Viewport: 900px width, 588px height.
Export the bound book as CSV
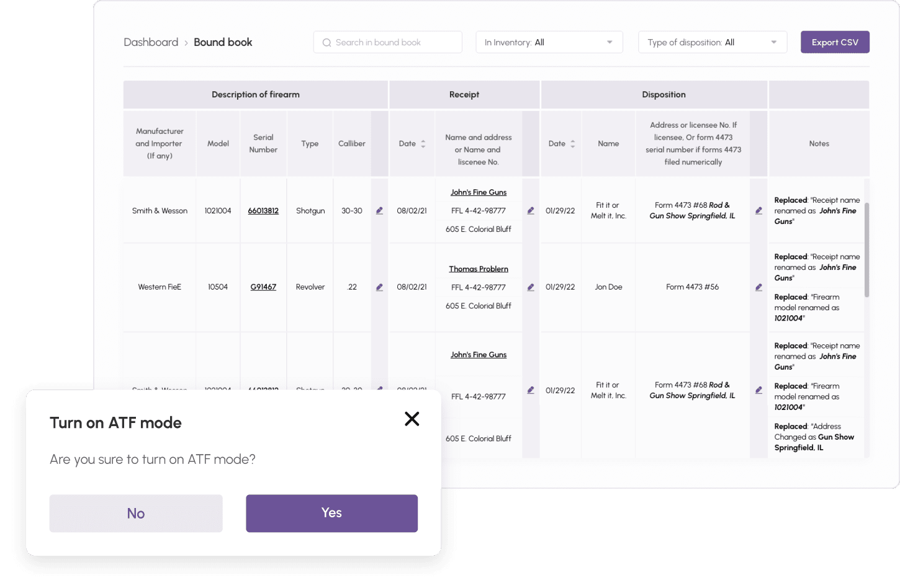(x=835, y=42)
